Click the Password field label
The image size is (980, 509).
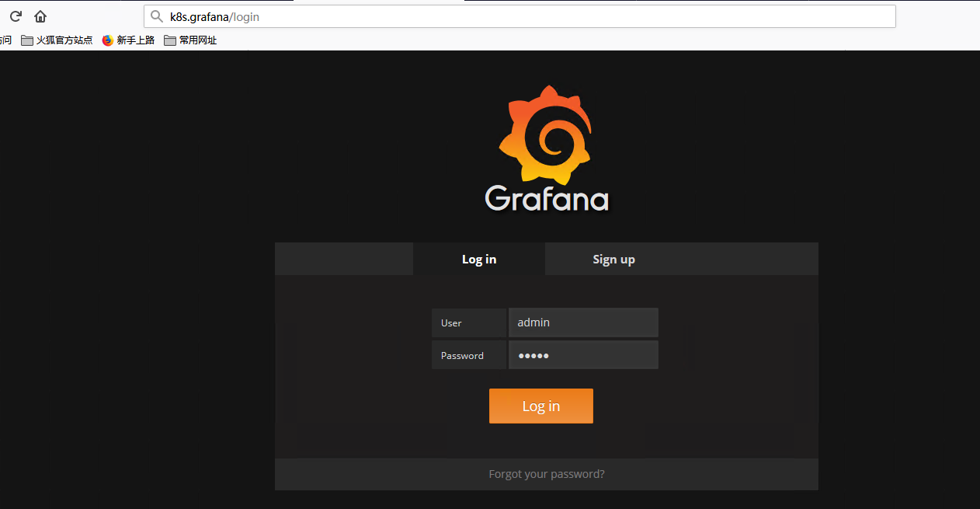pos(469,355)
